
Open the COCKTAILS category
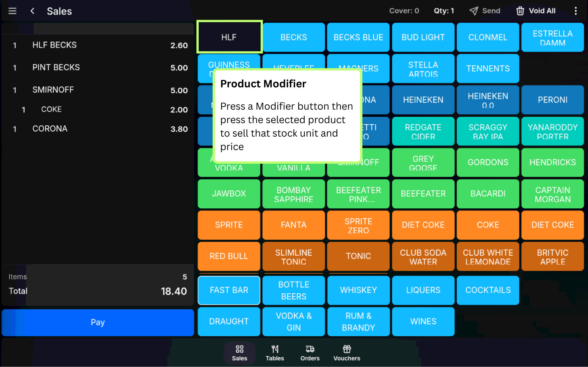pyautogui.click(x=488, y=290)
